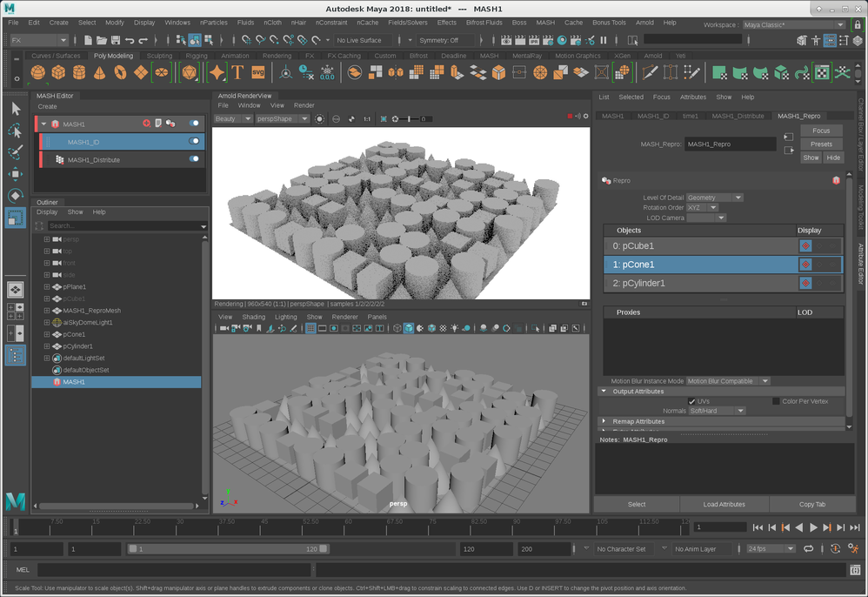This screenshot has height=597, width=868.
Task: Click the Hide button in Attribute Editor
Action: click(833, 158)
